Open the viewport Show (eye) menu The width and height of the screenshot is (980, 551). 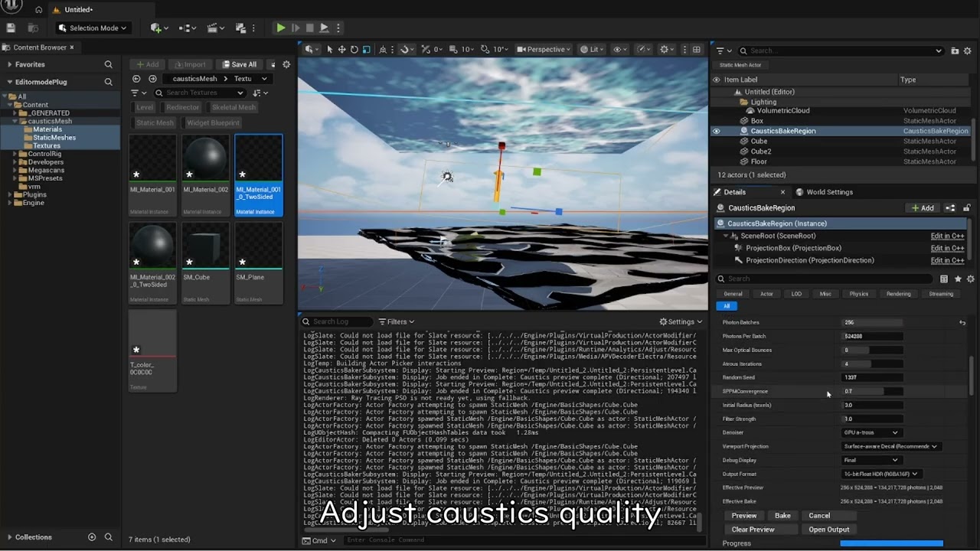pos(619,50)
